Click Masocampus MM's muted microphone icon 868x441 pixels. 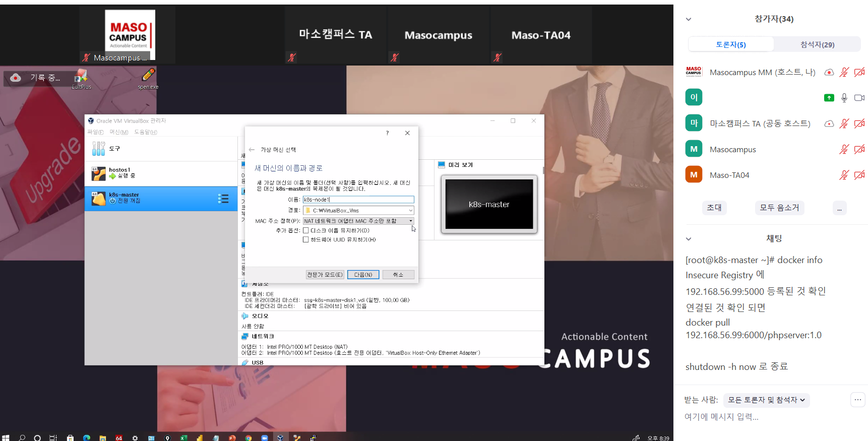point(844,72)
